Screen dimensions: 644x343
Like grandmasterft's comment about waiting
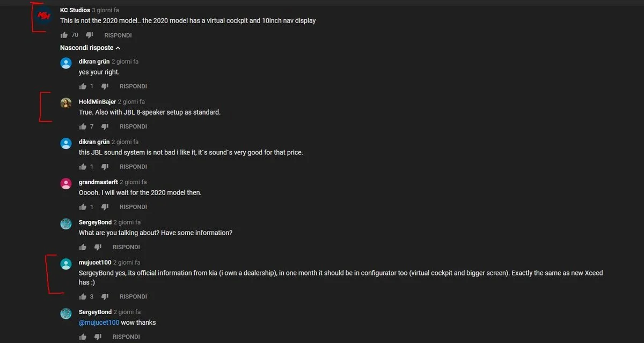pyautogui.click(x=83, y=207)
